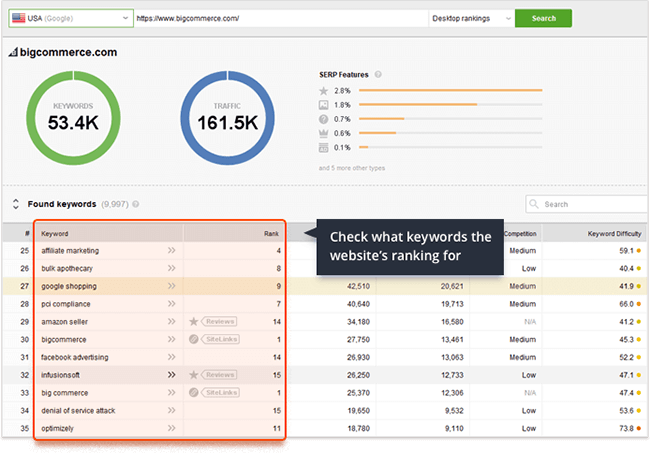Expand the 'amazon seller' keyword arrows

pyautogui.click(x=172, y=322)
